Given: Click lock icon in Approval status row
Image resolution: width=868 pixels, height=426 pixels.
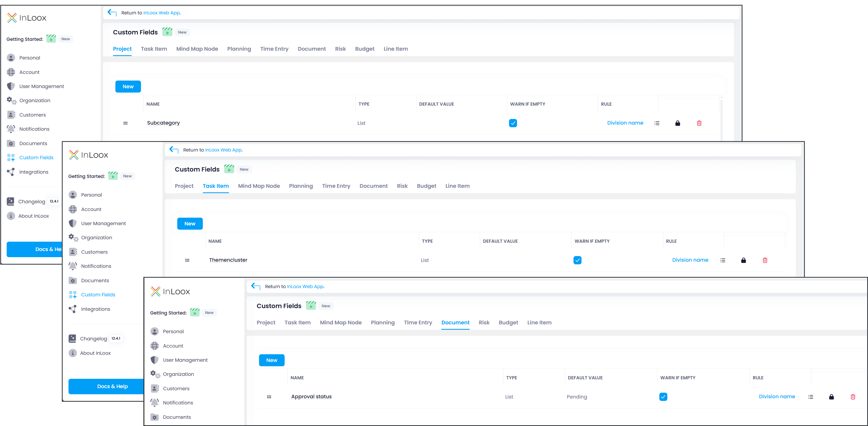Looking at the screenshot, I should click(831, 397).
